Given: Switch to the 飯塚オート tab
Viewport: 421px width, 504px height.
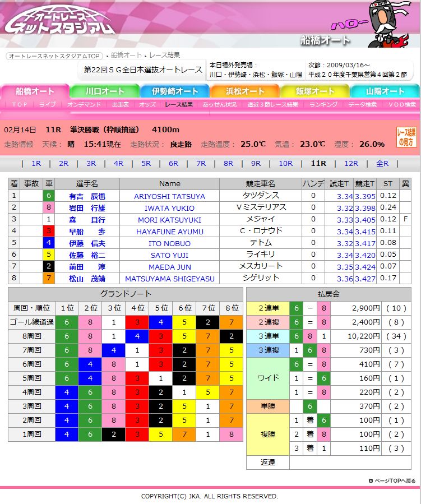Looking at the screenshot, I should pyautogui.click(x=315, y=91).
